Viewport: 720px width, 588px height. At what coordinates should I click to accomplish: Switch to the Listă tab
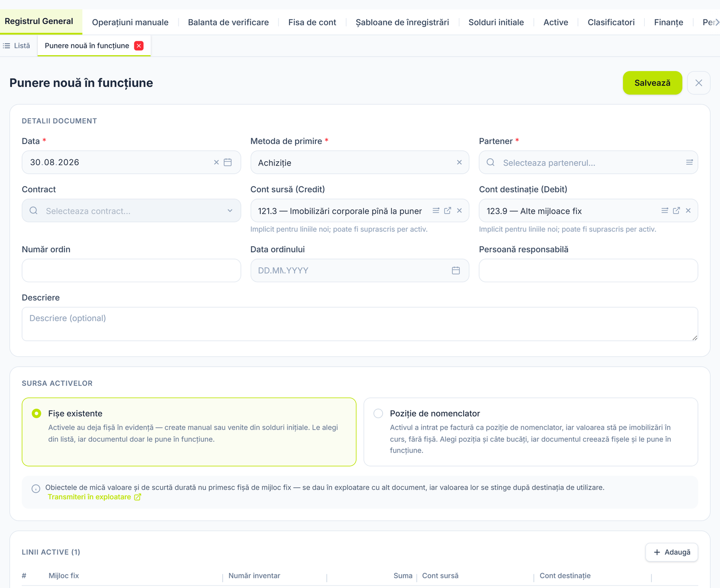[17, 46]
